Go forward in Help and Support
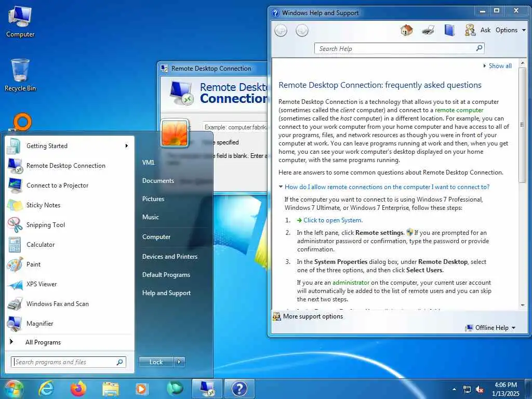Viewport: 532px width, 399px height. [x=302, y=31]
